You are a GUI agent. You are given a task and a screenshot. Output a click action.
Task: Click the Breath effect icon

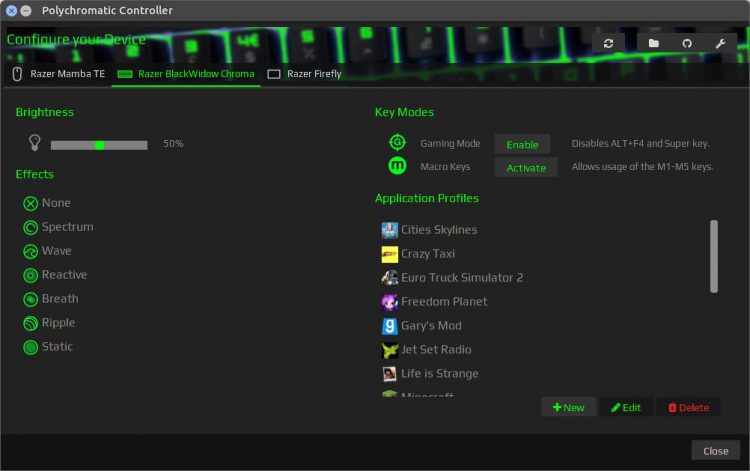[x=31, y=299]
